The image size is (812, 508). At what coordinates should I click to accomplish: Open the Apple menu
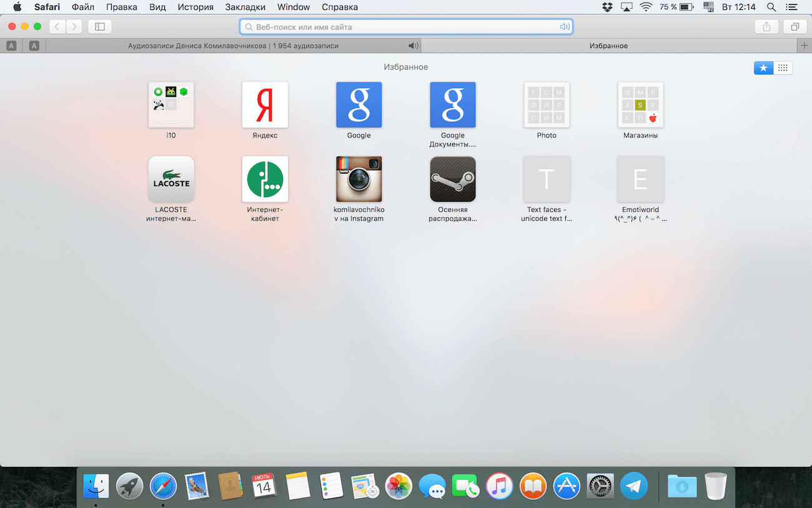pyautogui.click(x=17, y=7)
